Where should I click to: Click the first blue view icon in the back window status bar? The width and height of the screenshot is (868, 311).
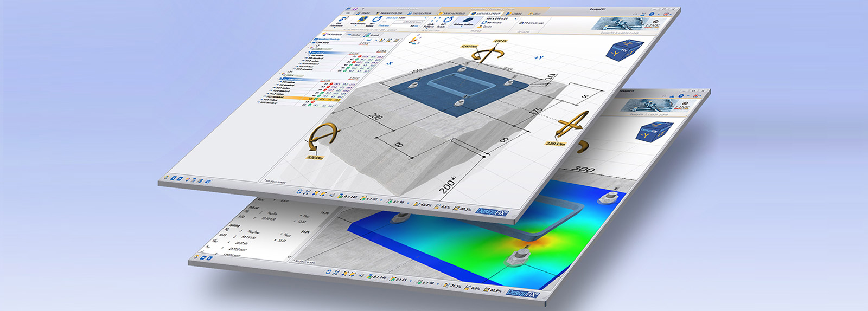coord(329,272)
